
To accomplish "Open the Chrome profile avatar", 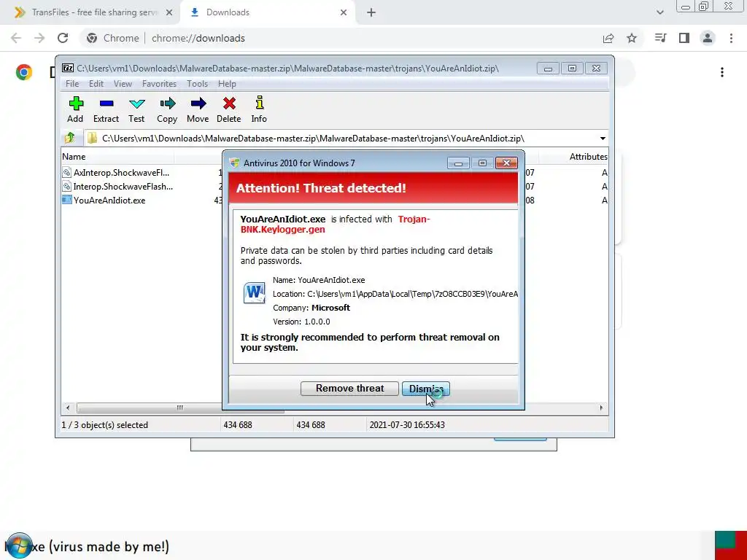I will (708, 38).
